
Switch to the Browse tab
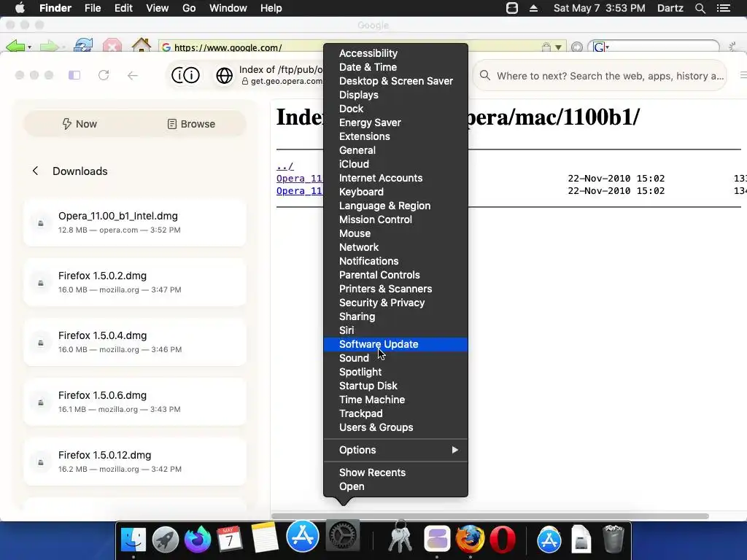[x=191, y=124]
